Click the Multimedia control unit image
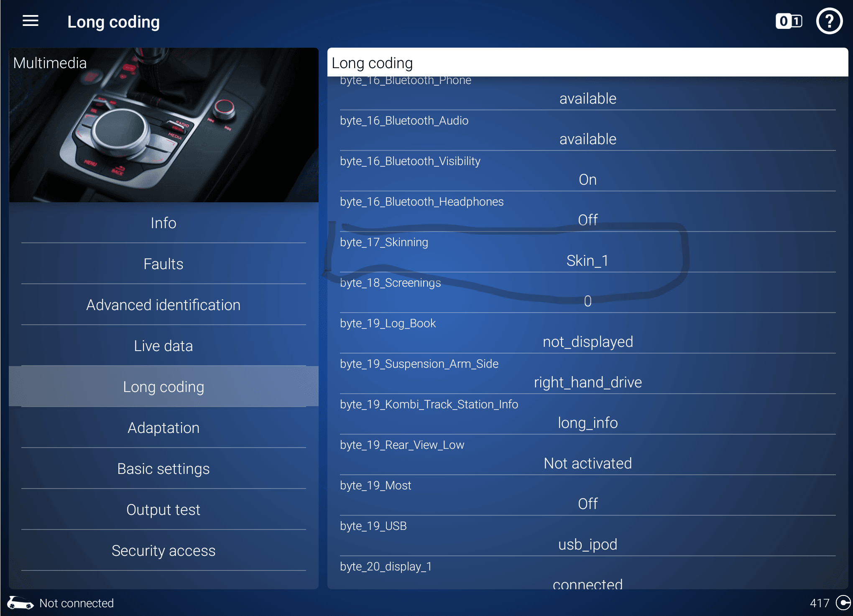 163,125
